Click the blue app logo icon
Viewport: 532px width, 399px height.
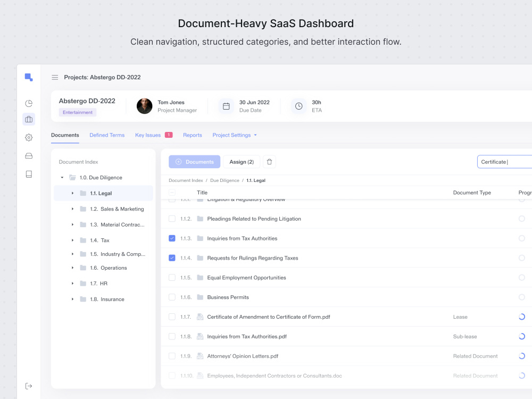(29, 77)
